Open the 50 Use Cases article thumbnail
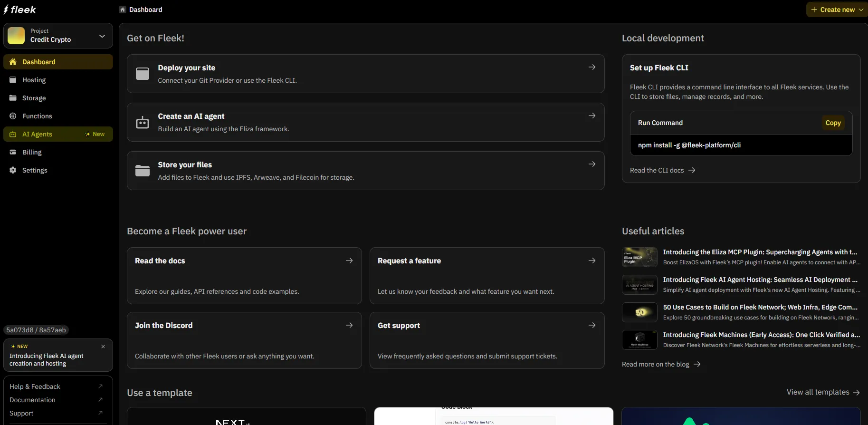This screenshot has width=868, height=425. click(639, 312)
